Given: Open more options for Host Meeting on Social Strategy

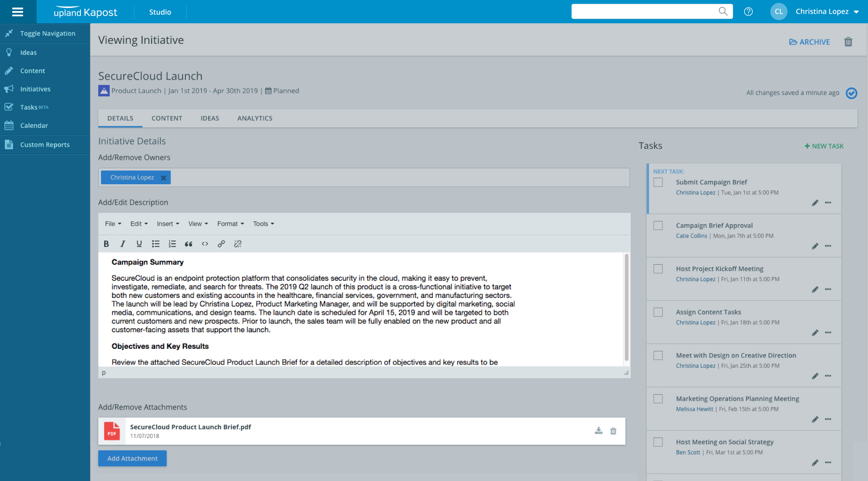Looking at the screenshot, I should [828, 462].
